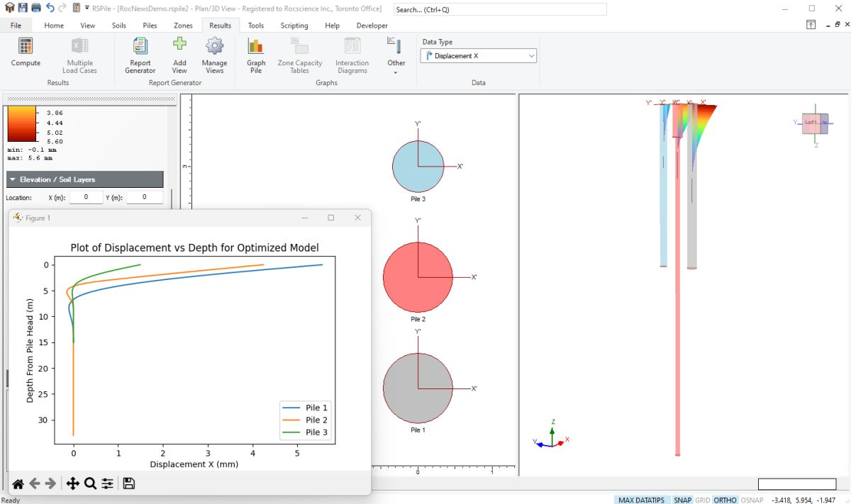
Task: Click the Zone Capacity Tables icon
Action: click(300, 46)
